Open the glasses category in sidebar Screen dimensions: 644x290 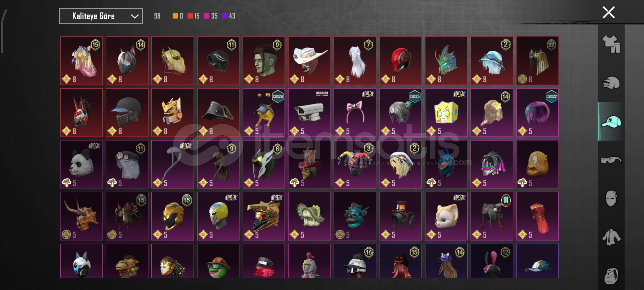point(611,160)
